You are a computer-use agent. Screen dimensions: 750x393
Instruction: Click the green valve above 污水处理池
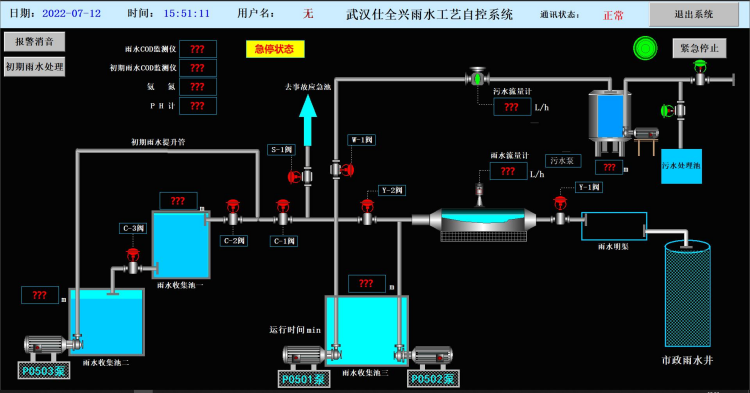[x=673, y=110]
